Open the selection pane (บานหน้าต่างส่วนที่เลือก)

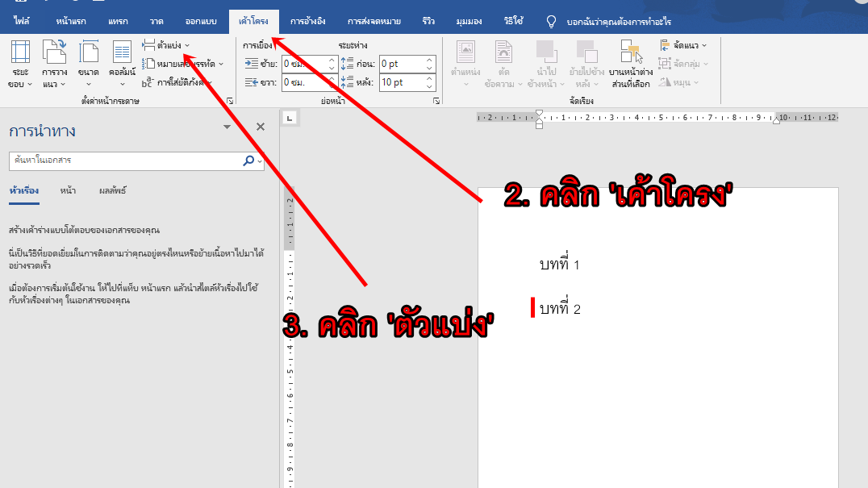[631, 65]
